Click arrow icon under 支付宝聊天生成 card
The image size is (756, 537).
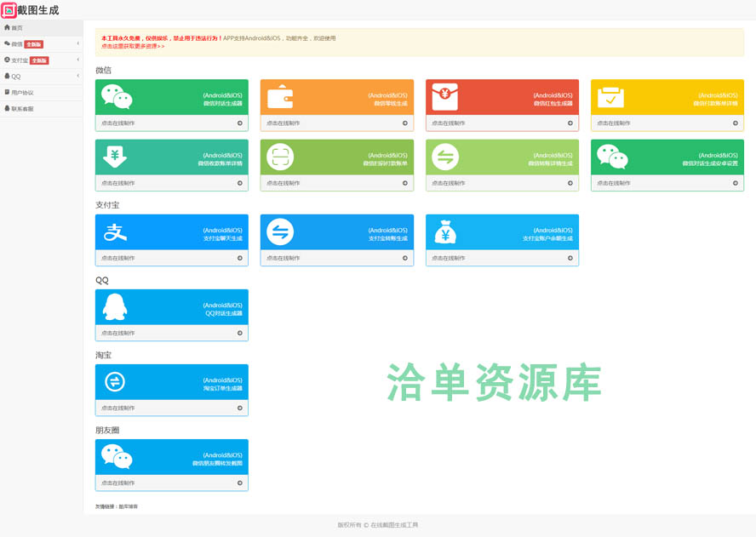coord(239,258)
